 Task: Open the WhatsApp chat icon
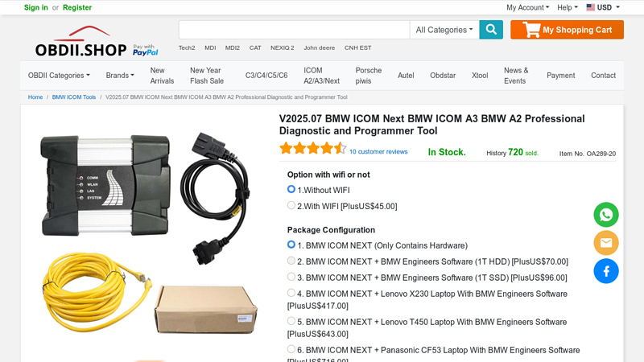[x=606, y=215]
